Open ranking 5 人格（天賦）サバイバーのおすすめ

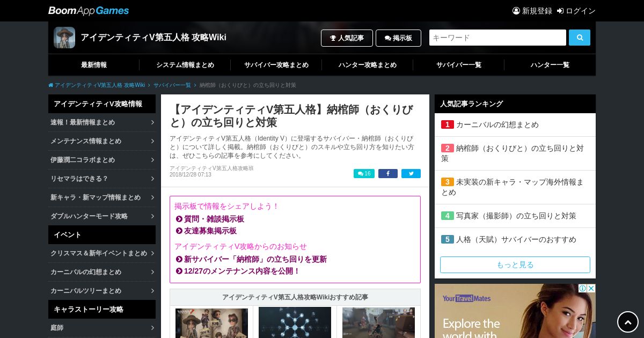coord(515,239)
